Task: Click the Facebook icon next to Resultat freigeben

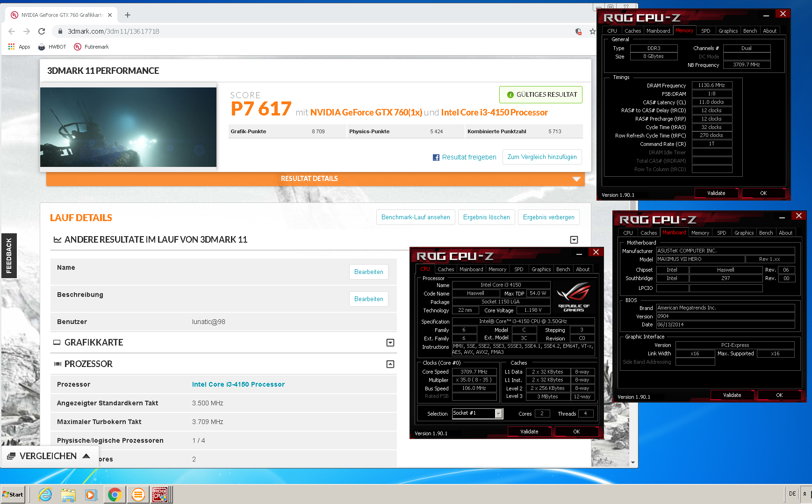Action: point(436,158)
